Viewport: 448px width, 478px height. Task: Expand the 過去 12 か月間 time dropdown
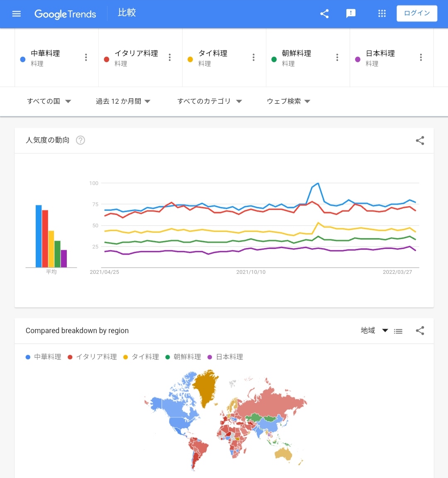coord(123,101)
